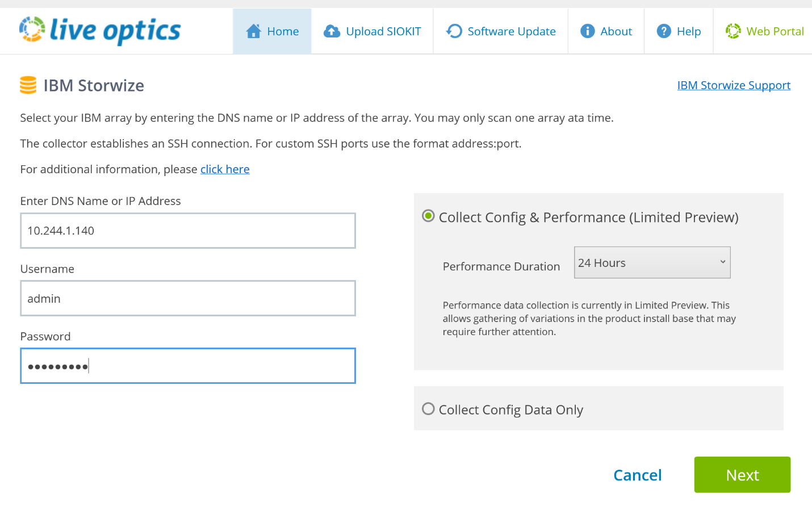
Task: Click the About info icon
Action: coord(587,31)
